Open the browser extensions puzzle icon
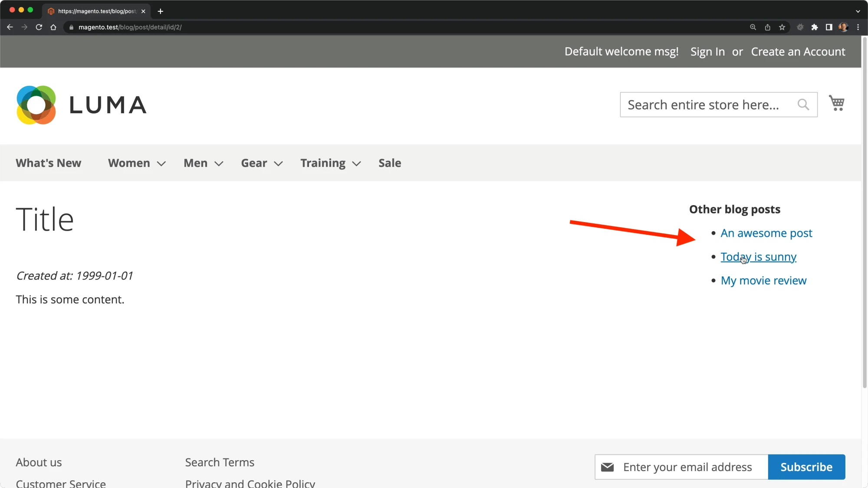This screenshot has width=868, height=488. tap(815, 27)
